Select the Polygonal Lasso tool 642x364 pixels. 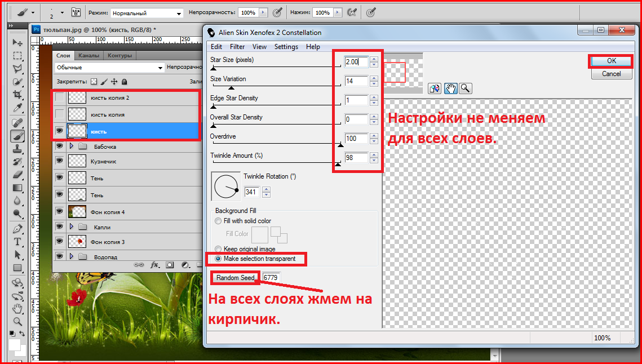click(17, 69)
